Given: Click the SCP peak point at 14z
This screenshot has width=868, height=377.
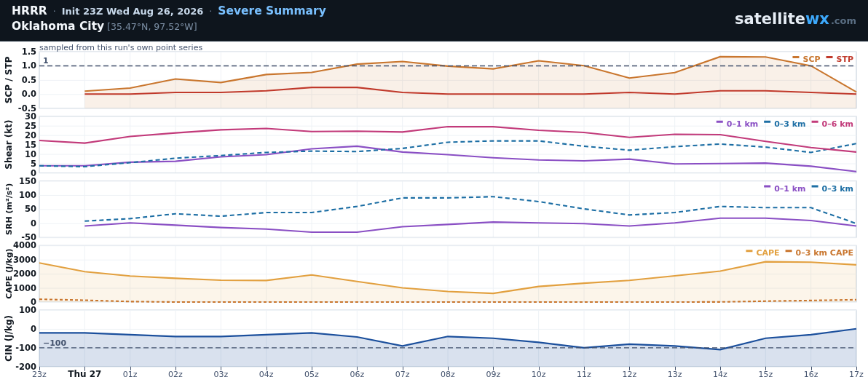Looking at the screenshot, I should 720,57.
